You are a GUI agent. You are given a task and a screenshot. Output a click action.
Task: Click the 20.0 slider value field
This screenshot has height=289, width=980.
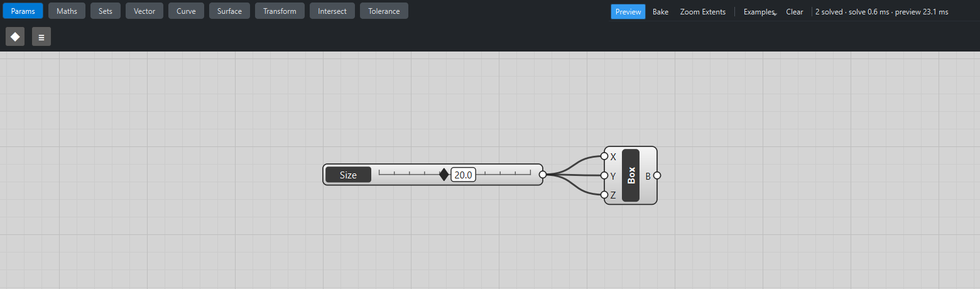463,175
